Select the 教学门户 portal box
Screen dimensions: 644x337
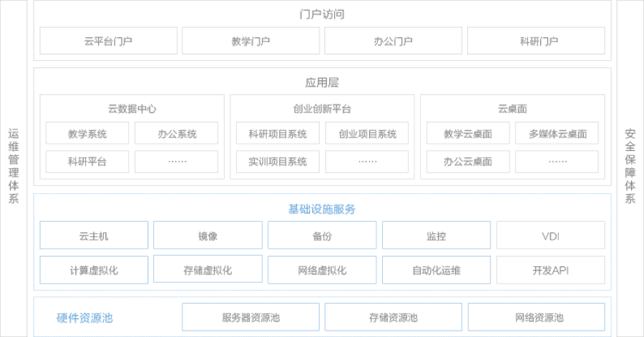point(250,41)
